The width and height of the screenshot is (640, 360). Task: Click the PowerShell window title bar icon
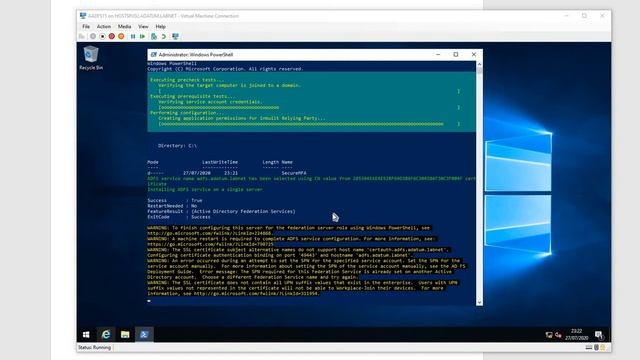coord(153,54)
